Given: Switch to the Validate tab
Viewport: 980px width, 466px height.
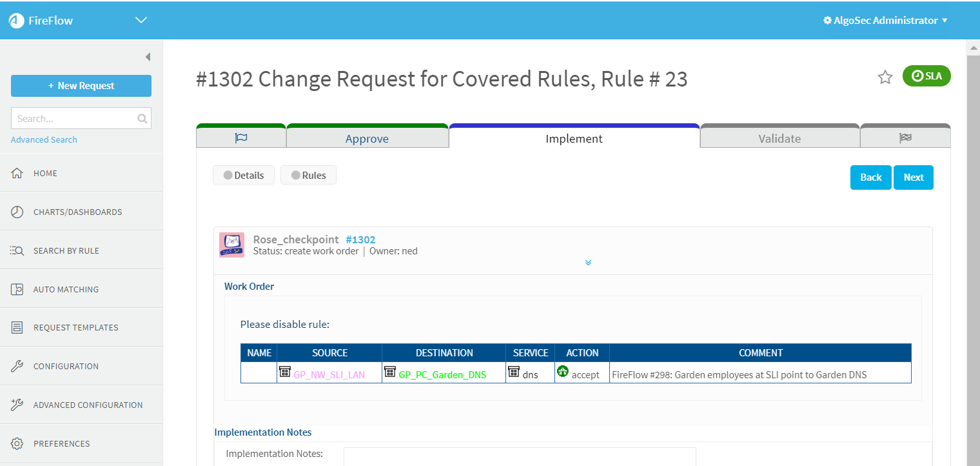Looking at the screenshot, I should (x=779, y=138).
